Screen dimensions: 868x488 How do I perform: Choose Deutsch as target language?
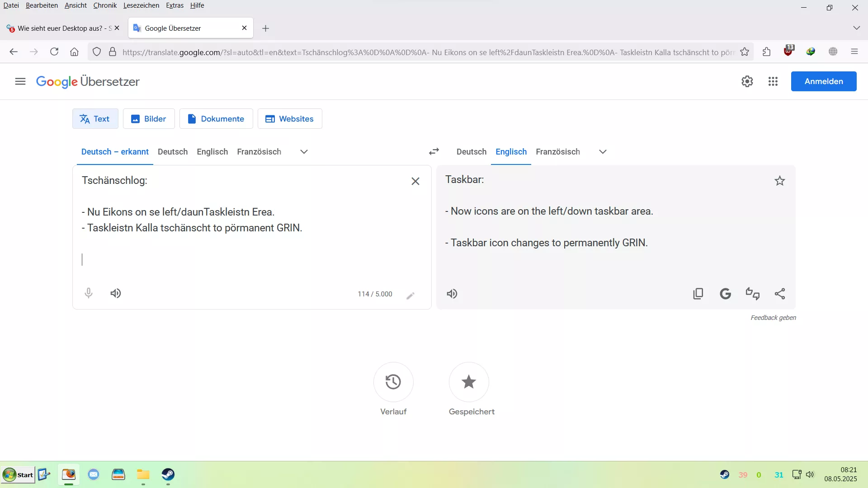coord(472,152)
